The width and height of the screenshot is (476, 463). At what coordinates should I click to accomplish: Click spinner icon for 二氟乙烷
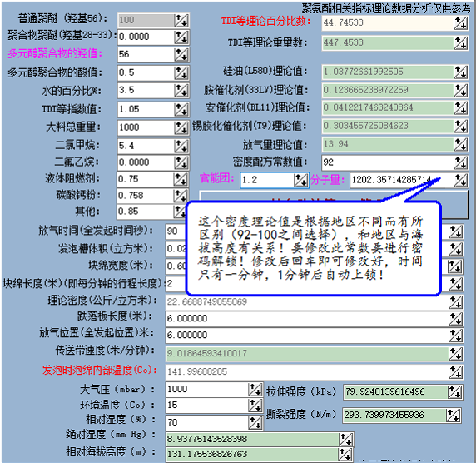pyautogui.click(x=181, y=162)
